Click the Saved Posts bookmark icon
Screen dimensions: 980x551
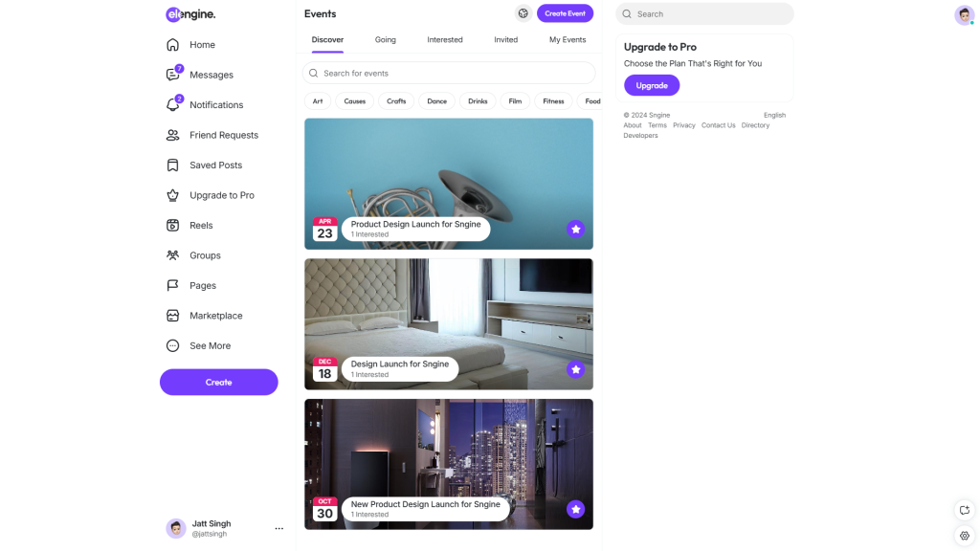(x=173, y=165)
